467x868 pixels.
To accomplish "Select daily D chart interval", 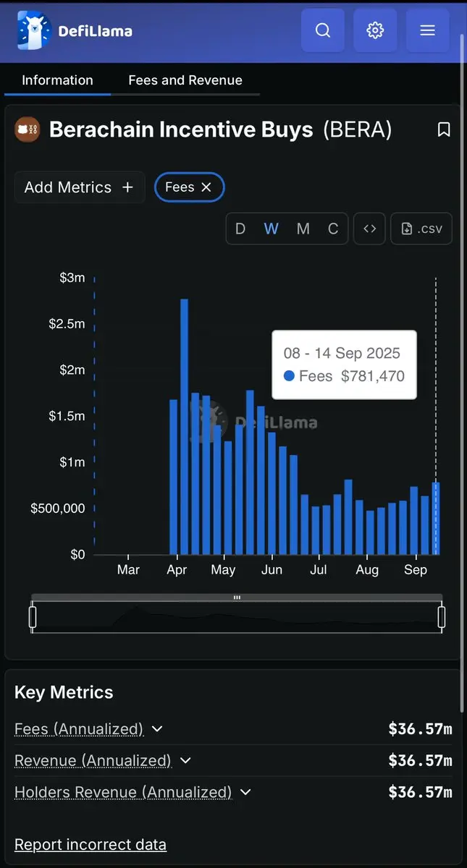I will pos(240,229).
